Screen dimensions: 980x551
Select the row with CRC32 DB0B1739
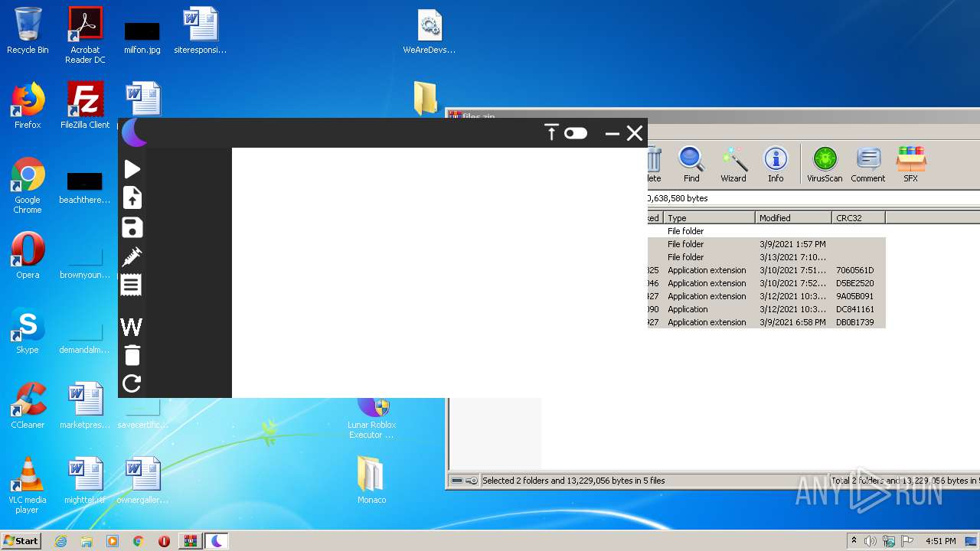pos(766,322)
